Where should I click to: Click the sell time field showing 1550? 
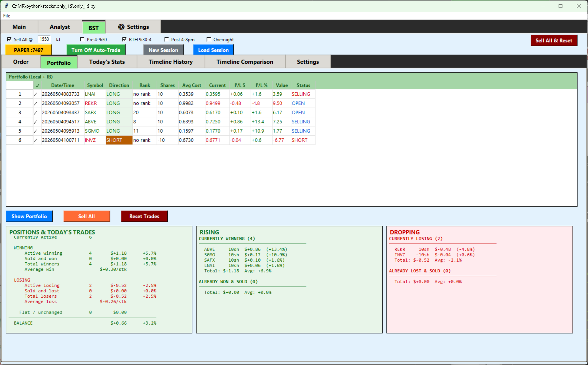tap(44, 39)
